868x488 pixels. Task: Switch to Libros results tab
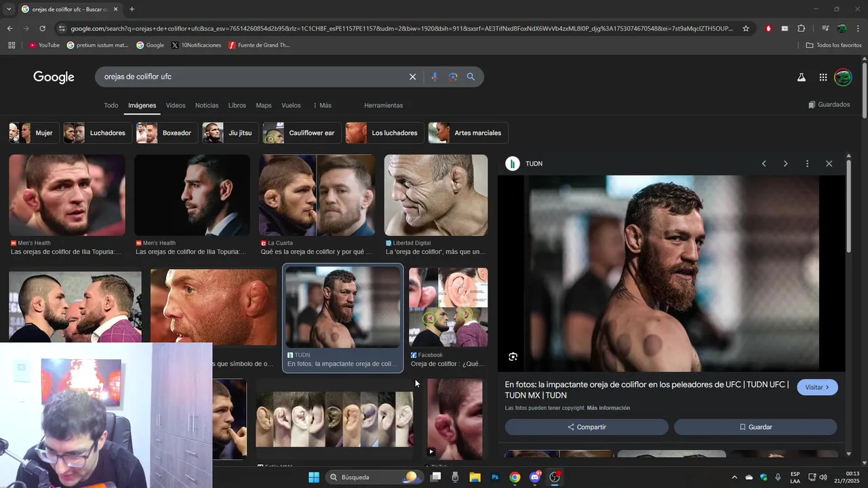point(237,105)
